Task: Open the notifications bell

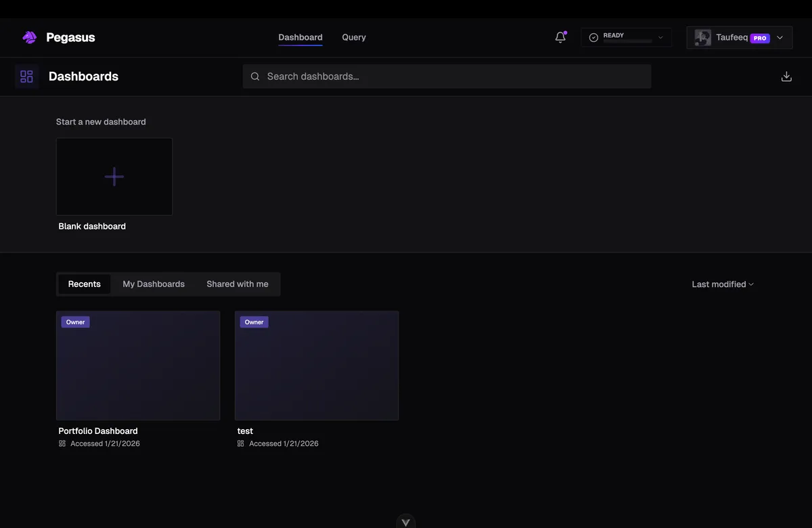Action: pos(560,37)
